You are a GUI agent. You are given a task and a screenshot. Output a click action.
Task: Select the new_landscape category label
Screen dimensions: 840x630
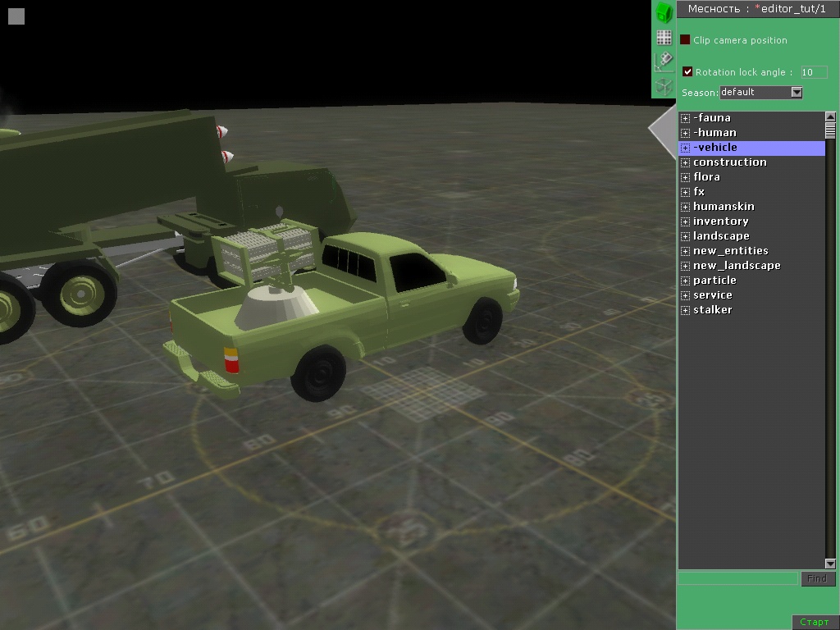737,265
